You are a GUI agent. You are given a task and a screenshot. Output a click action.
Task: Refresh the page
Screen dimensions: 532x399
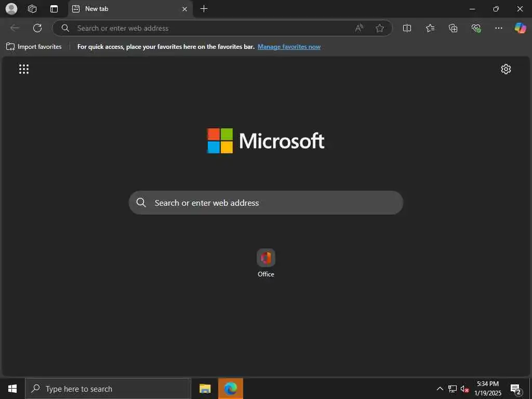click(x=37, y=28)
